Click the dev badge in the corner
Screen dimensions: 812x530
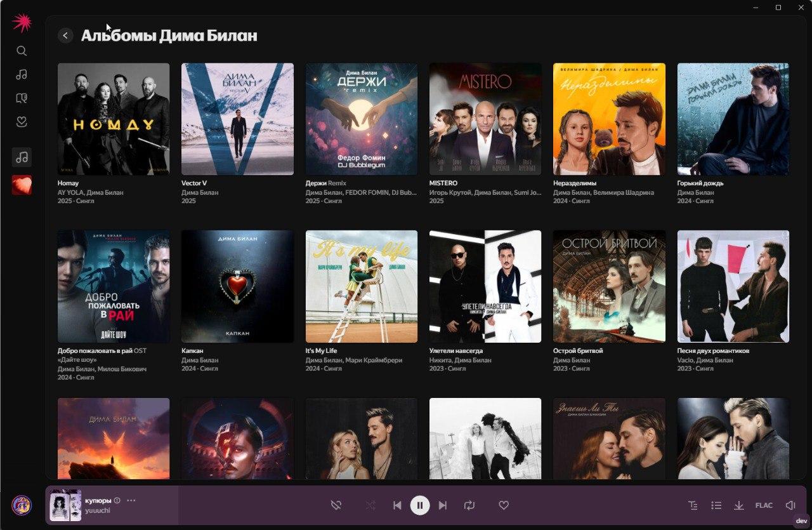tap(801, 520)
